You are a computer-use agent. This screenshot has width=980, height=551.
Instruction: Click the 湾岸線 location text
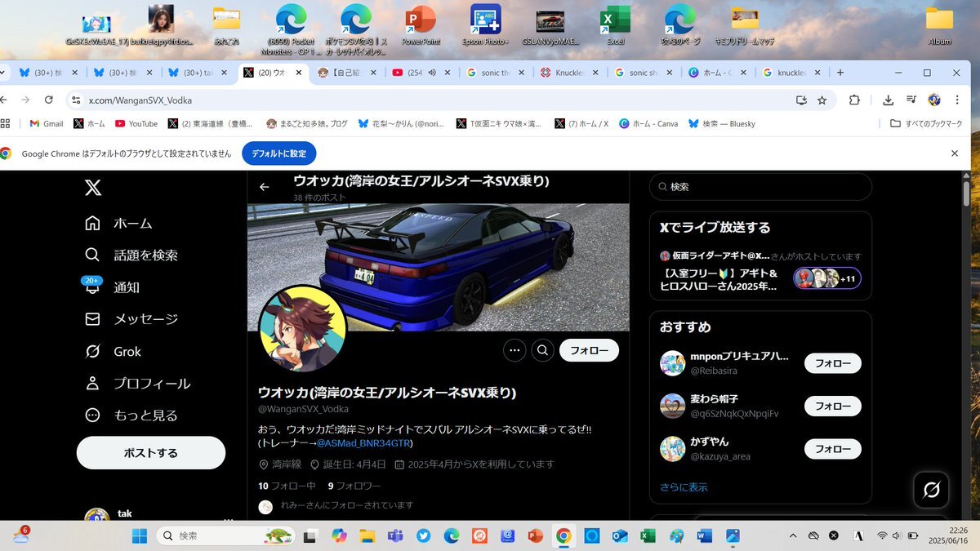(x=287, y=464)
